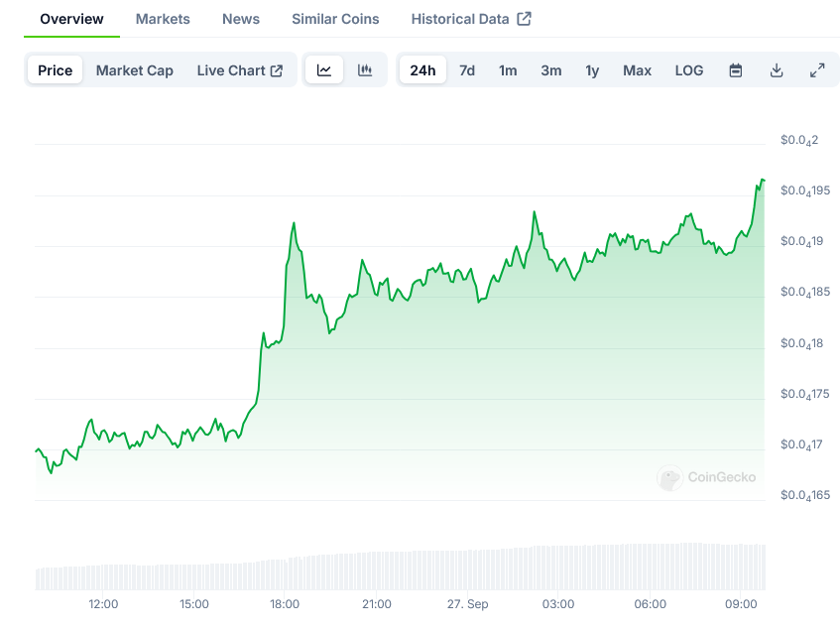Open the News tab
The image size is (840, 631).
(241, 19)
